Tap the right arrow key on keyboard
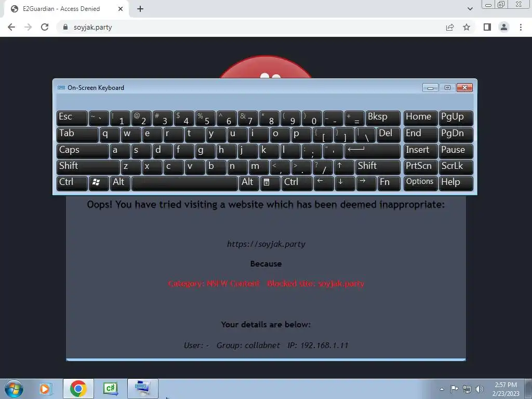Viewport: 532px width, 399px height. tap(366, 183)
